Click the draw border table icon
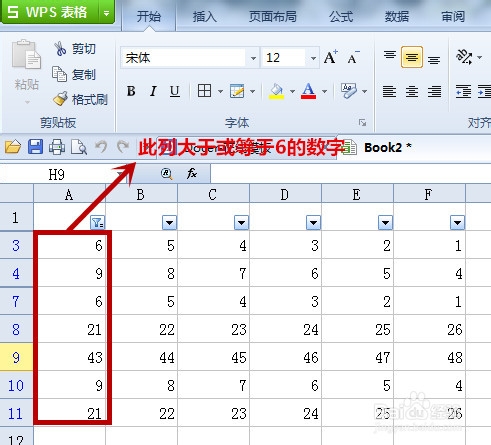The height and width of the screenshot is (445, 491). [x=237, y=91]
